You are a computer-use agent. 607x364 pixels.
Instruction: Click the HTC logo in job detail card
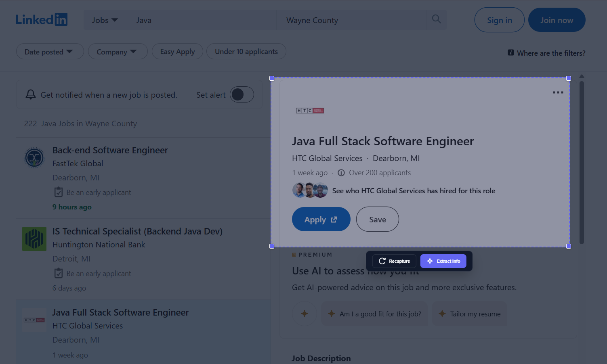pyautogui.click(x=310, y=111)
